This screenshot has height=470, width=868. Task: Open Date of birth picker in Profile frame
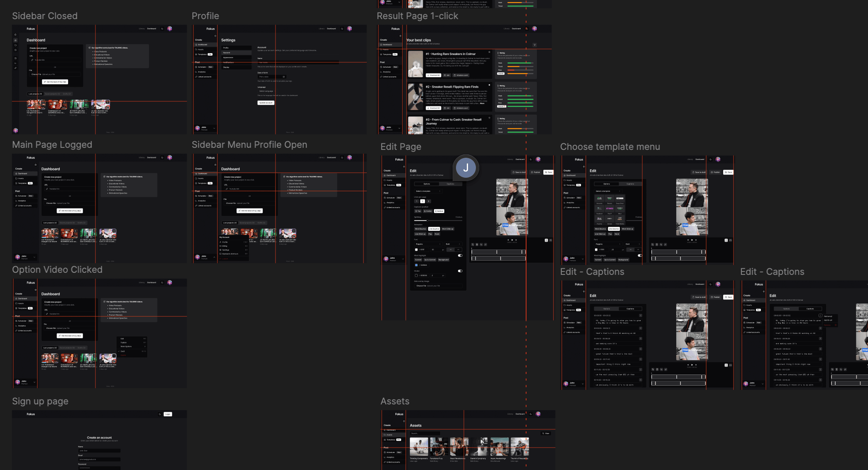pos(272,77)
